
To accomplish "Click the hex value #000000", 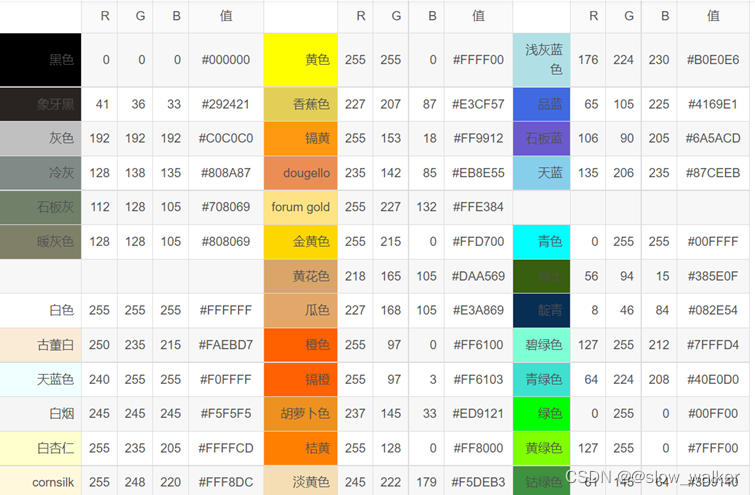I will pyautogui.click(x=226, y=60).
